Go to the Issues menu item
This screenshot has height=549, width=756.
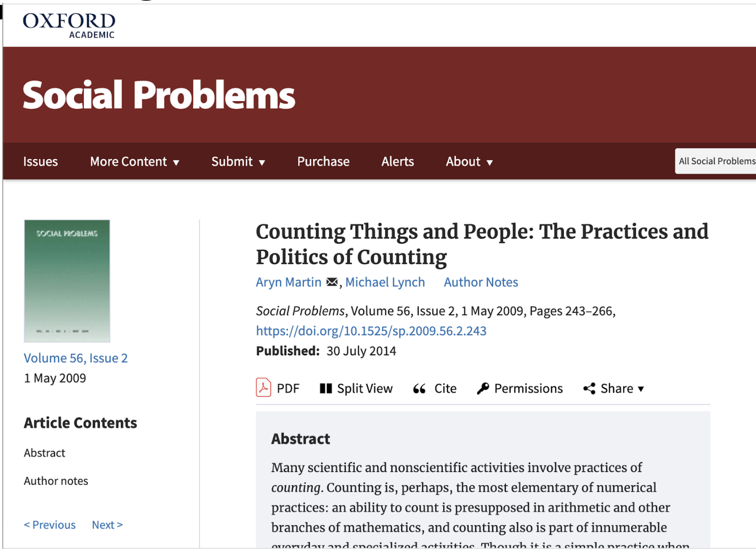pos(41,162)
